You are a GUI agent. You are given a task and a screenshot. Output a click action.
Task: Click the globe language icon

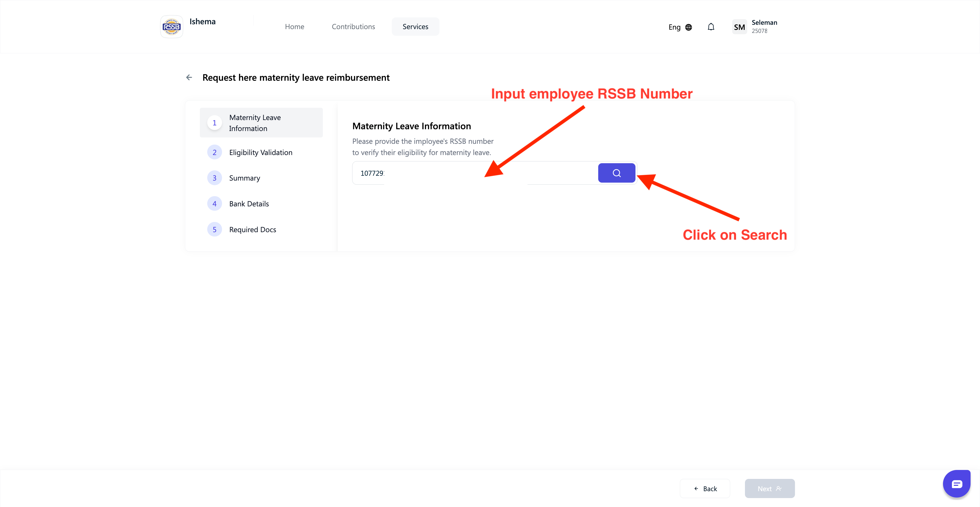click(x=689, y=27)
